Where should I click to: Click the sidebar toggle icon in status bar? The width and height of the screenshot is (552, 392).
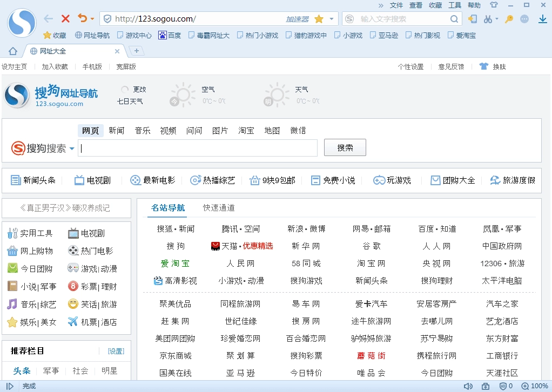(10, 386)
